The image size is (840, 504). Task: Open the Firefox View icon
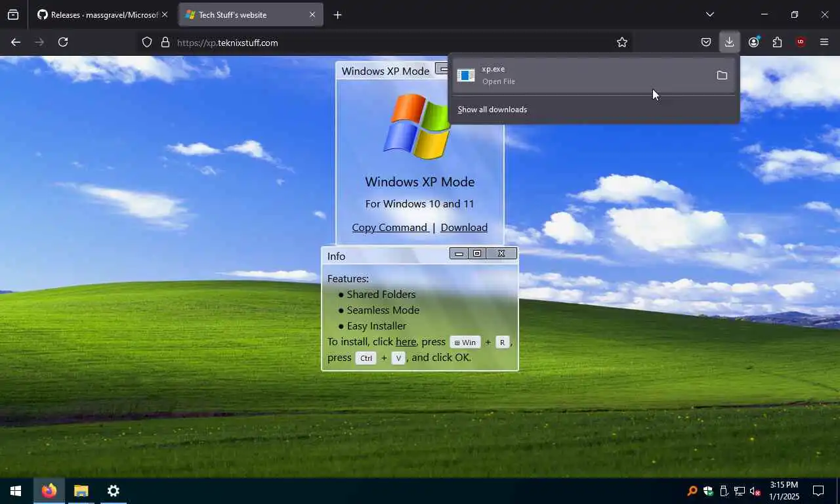tap(13, 14)
